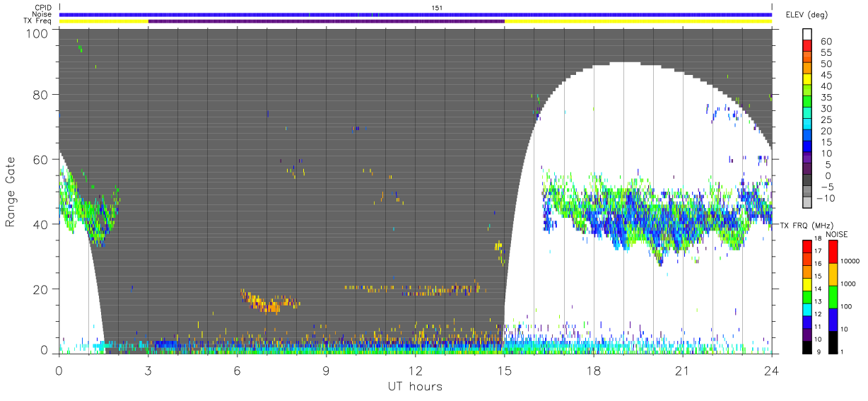Click the purple segment of TX Freq strip
The width and height of the screenshot is (868, 401).
coord(327,21)
